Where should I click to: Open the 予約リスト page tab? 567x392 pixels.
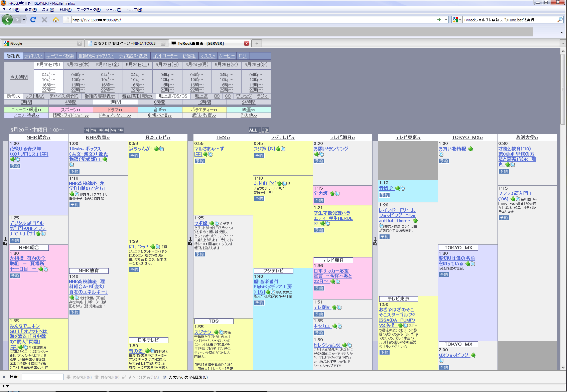pos(34,56)
